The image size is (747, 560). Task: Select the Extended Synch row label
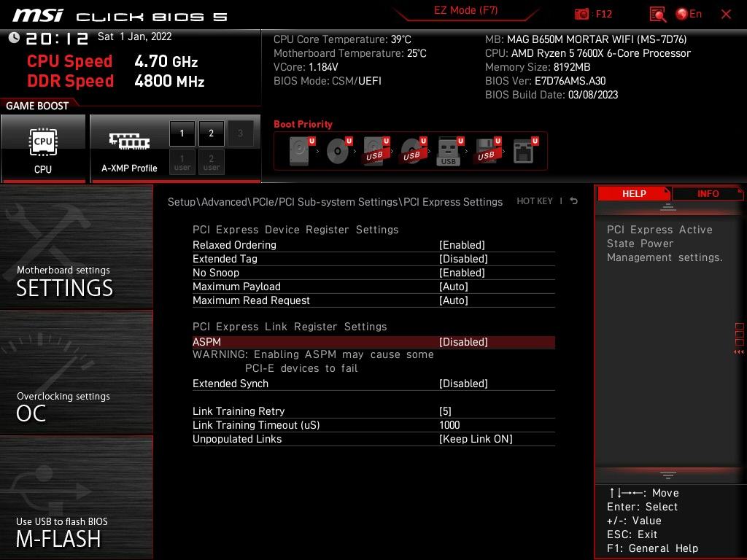click(230, 384)
